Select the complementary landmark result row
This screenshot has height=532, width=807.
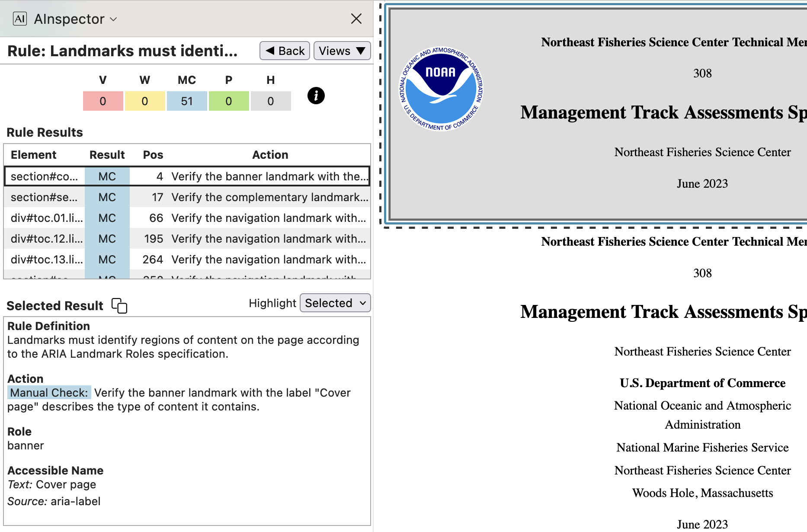pos(187,197)
